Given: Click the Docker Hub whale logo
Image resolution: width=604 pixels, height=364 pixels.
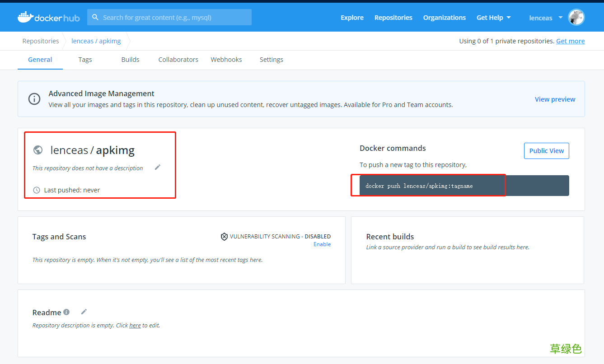Looking at the screenshot, I should [25, 17].
